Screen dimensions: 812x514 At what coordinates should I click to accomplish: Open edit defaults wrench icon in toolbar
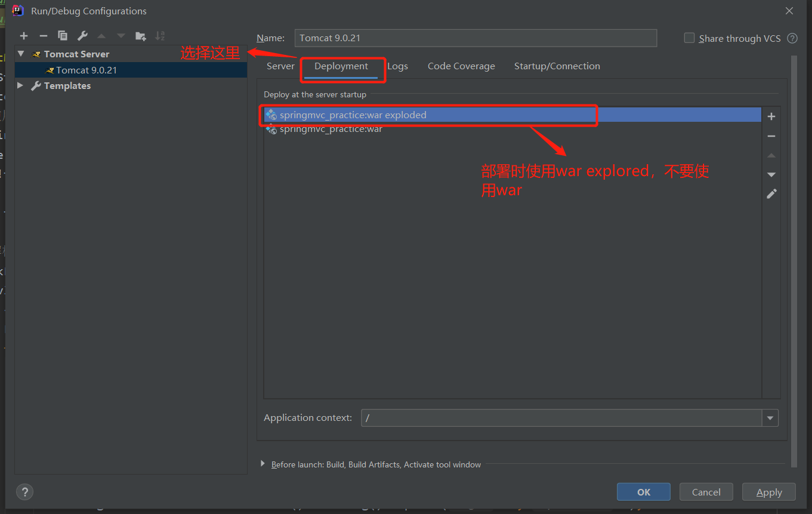(x=82, y=36)
